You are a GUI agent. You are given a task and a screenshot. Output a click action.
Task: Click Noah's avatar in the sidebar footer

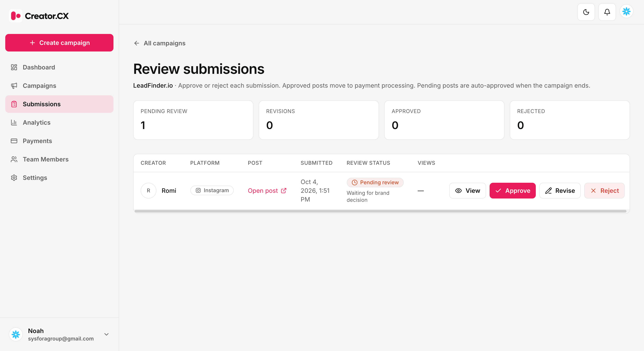tap(16, 335)
